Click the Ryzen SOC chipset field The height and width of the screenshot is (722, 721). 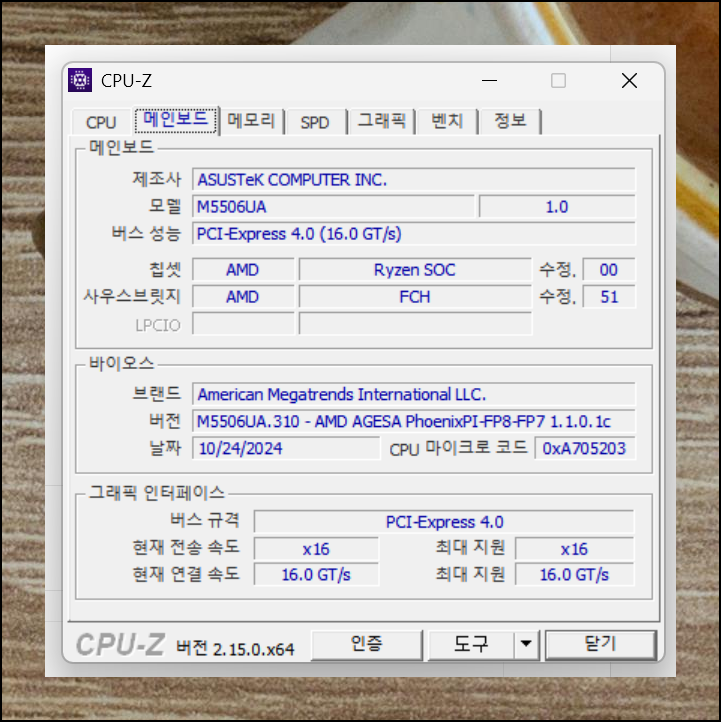pyautogui.click(x=415, y=270)
